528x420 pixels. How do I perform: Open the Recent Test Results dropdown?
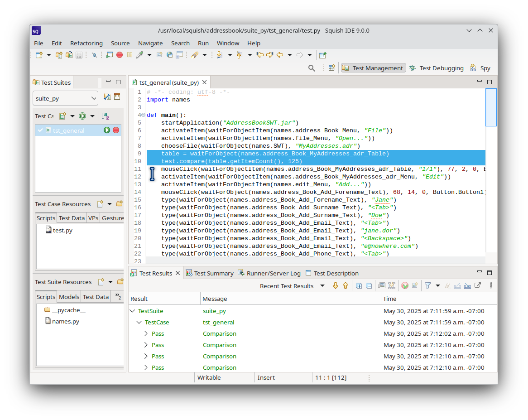[x=322, y=286]
